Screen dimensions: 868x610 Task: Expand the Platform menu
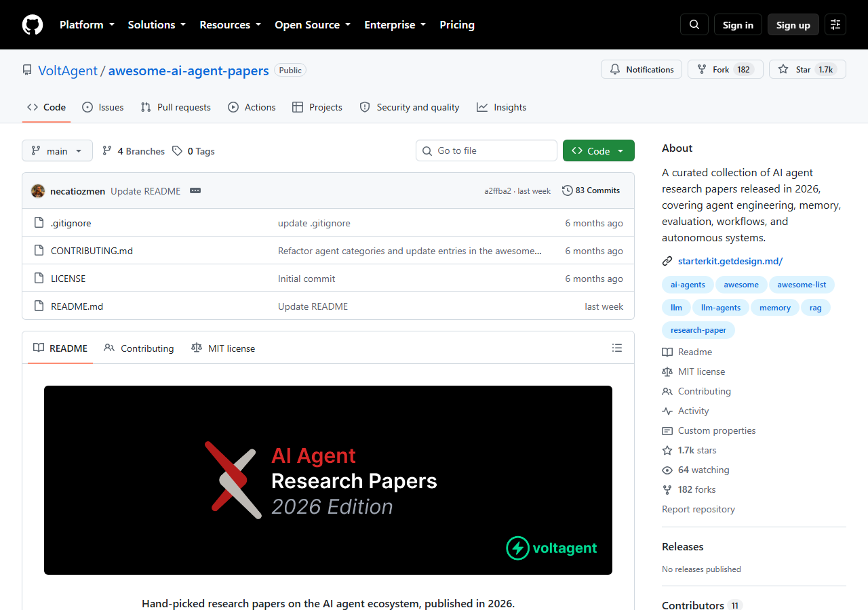click(87, 25)
